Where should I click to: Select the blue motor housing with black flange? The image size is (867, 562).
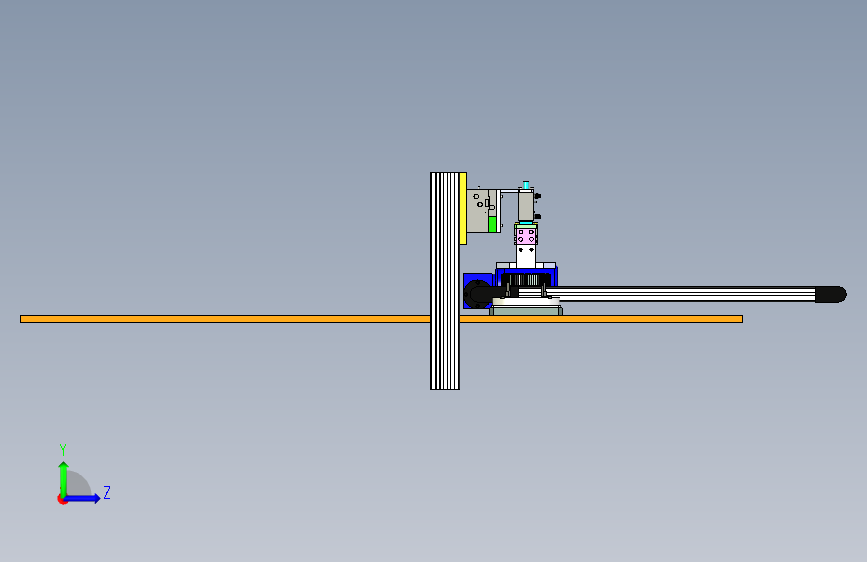pyautogui.click(x=478, y=291)
